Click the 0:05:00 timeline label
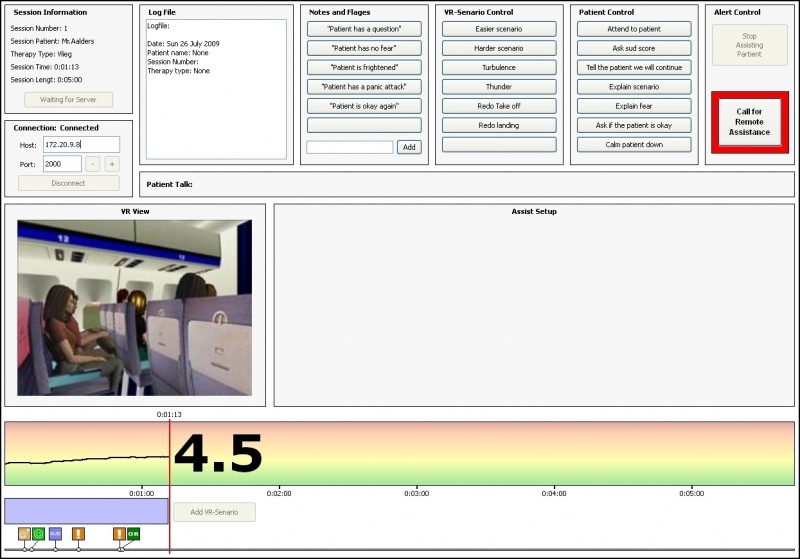800x559 pixels. (691, 494)
